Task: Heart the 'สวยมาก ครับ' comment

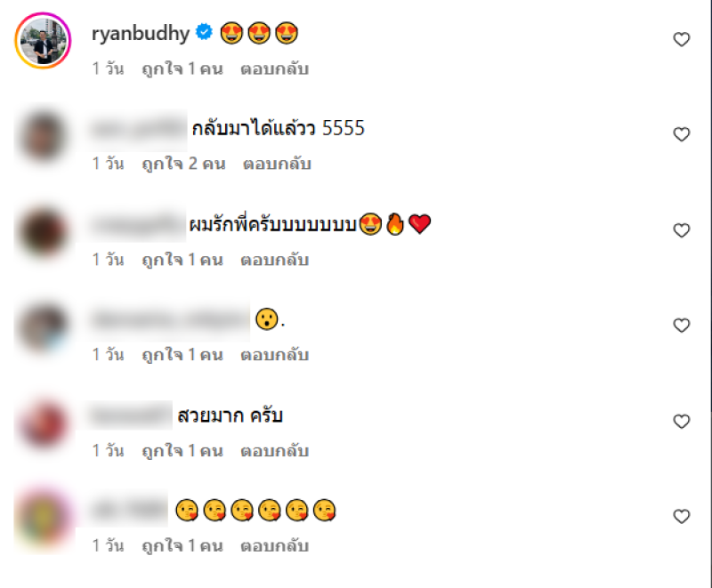Action: click(x=681, y=422)
